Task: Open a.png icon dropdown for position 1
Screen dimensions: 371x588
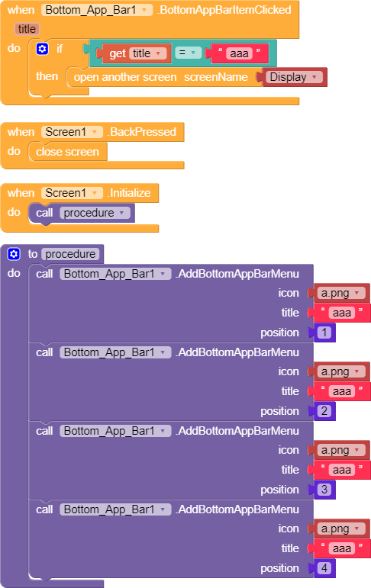Action: point(341,293)
